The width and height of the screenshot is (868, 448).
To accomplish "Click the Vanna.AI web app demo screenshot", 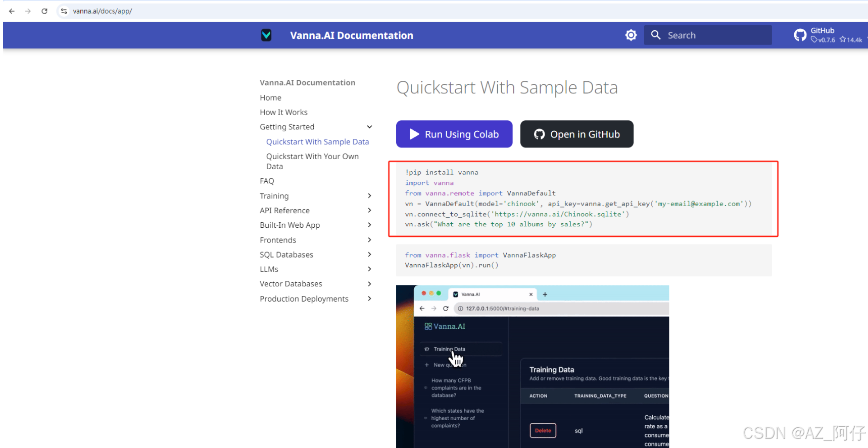I will tap(533, 366).
